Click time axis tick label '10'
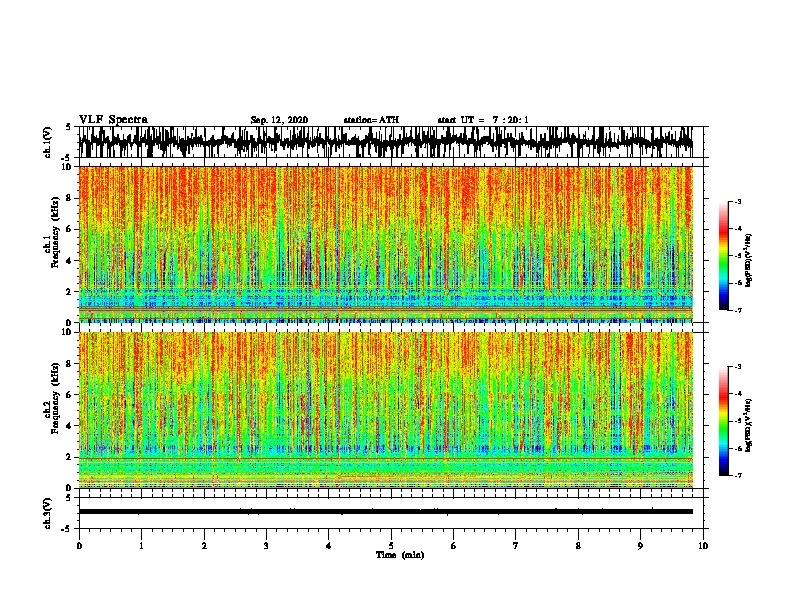The image size is (792, 612). pos(703,546)
